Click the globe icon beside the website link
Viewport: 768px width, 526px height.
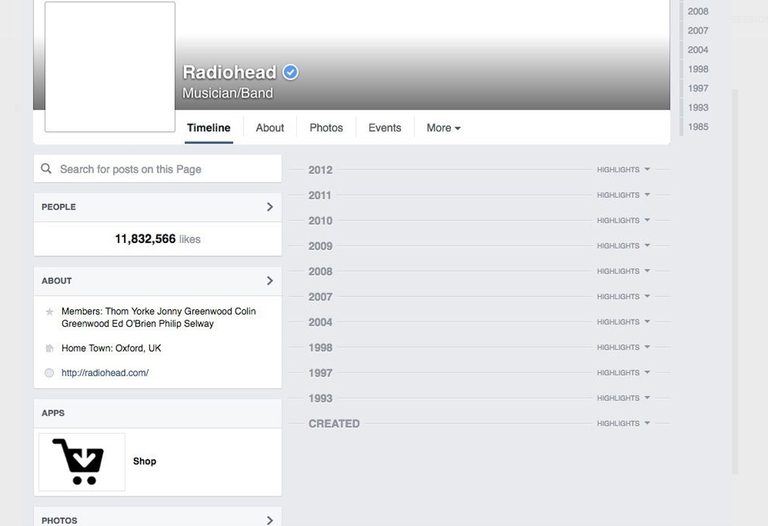click(x=49, y=373)
